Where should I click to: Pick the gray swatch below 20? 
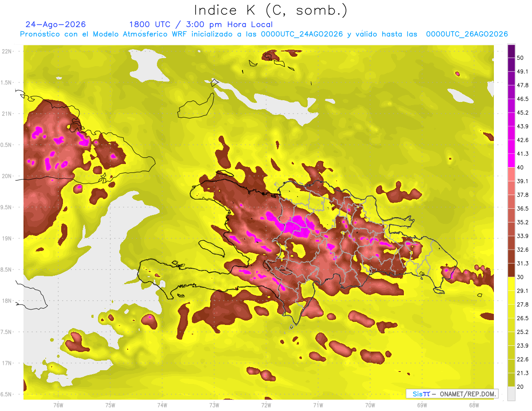click(511, 394)
